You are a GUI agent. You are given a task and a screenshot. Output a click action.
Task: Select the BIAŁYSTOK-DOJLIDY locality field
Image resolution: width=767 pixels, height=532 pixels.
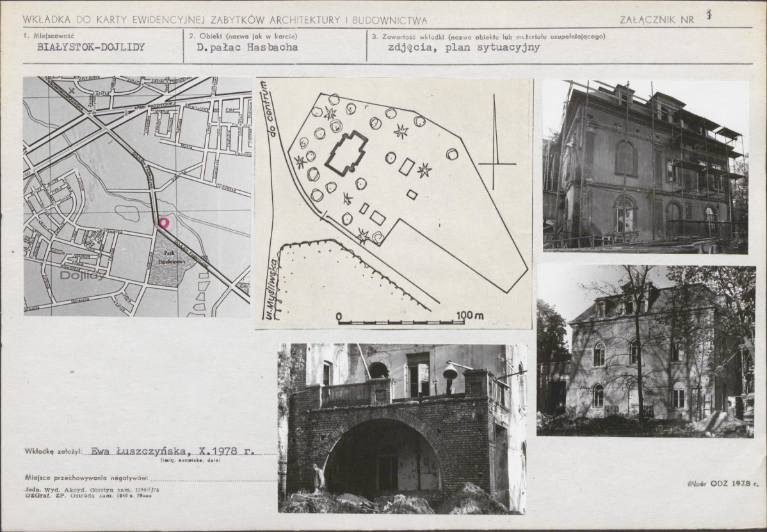click(x=91, y=47)
